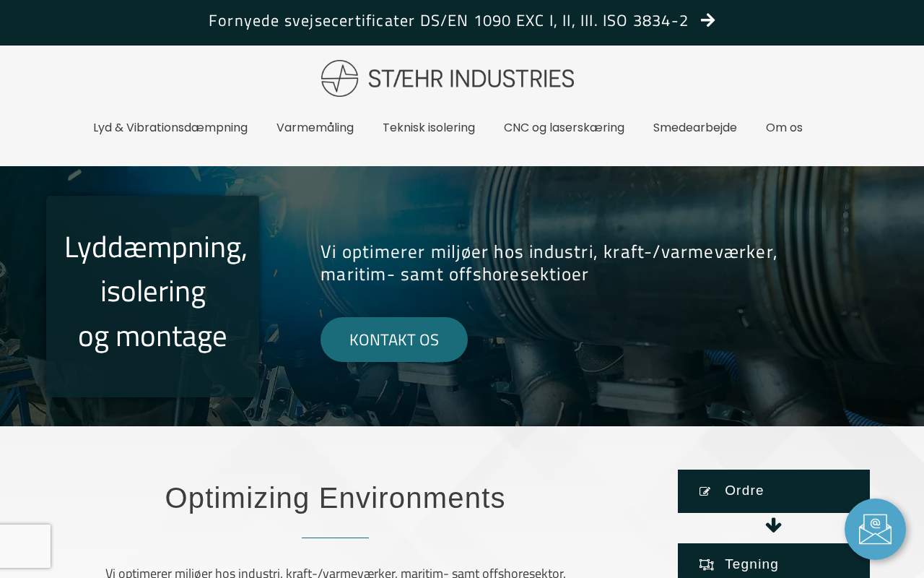924x578 pixels.
Task: Click the down arrow below Ordre
Action: [x=774, y=525]
